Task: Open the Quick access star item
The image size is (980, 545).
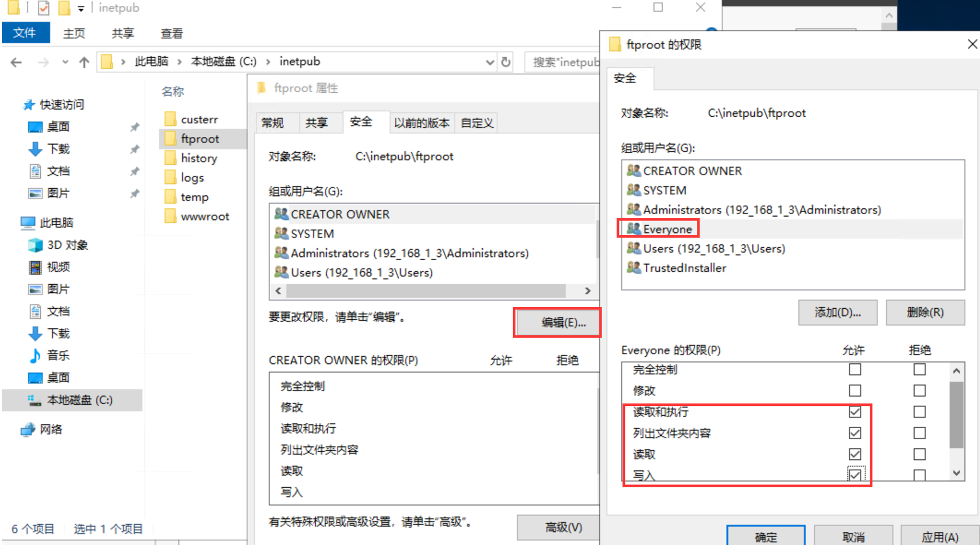Action: (x=54, y=104)
